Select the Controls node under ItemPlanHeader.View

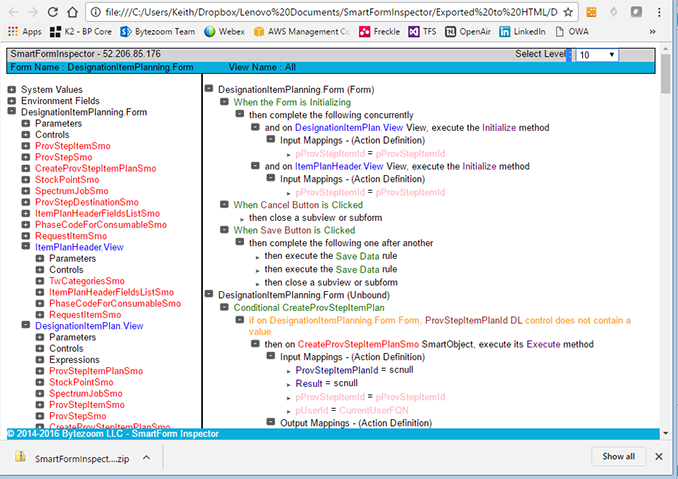[66, 269]
